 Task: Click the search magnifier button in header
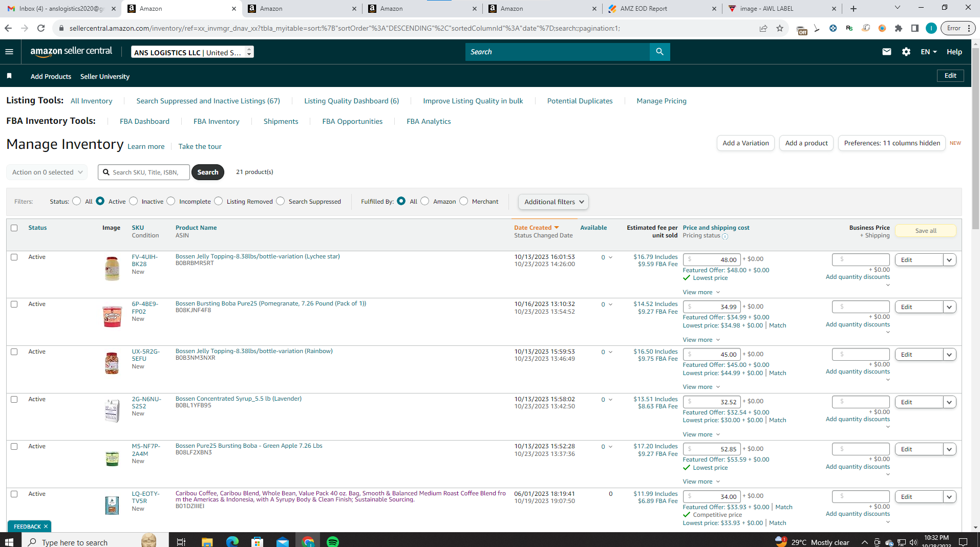pyautogui.click(x=659, y=52)
